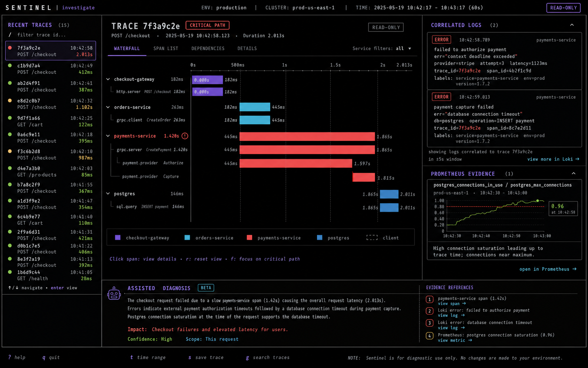Image resolution: width=588 pixels, height=368 pixels.
Task: Click evidence reference number 1 badge
Action: (430, 299)
